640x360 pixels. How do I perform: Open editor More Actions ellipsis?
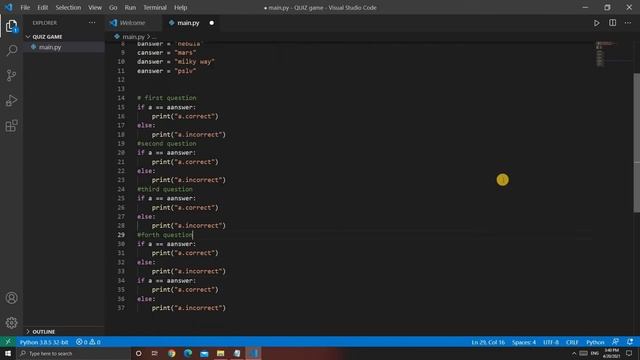[x=628, y=23]
